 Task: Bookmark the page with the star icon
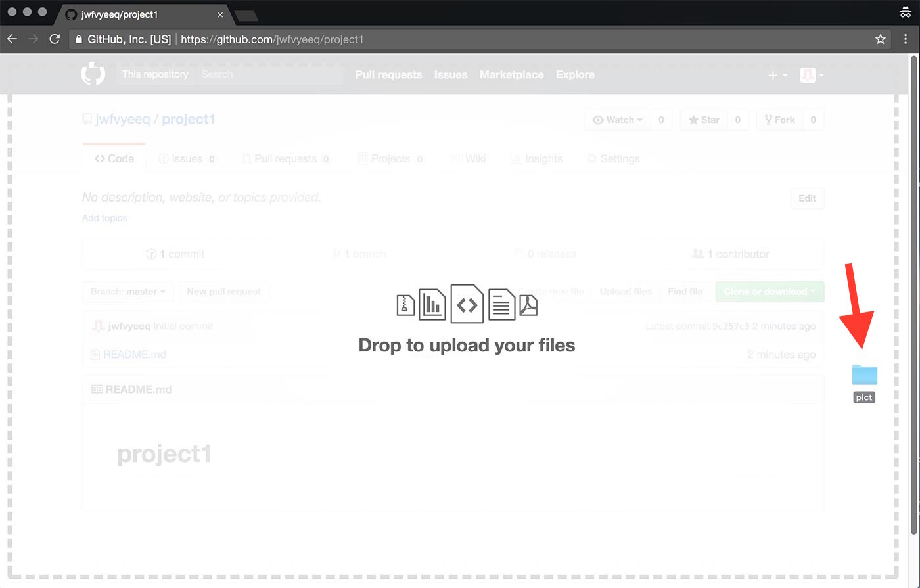pyautogui.click(x=881, y=39)
